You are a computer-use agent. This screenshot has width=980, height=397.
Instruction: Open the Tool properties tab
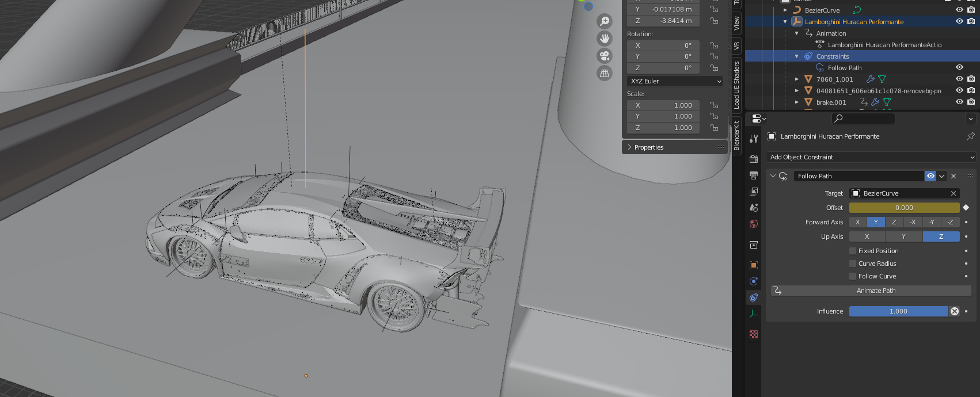754,139
